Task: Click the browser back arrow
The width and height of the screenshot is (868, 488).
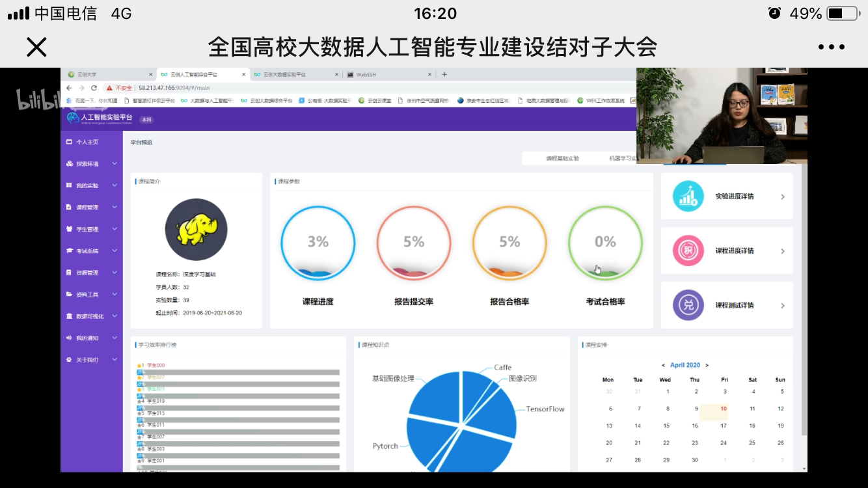Action: (x=70, y=88)
